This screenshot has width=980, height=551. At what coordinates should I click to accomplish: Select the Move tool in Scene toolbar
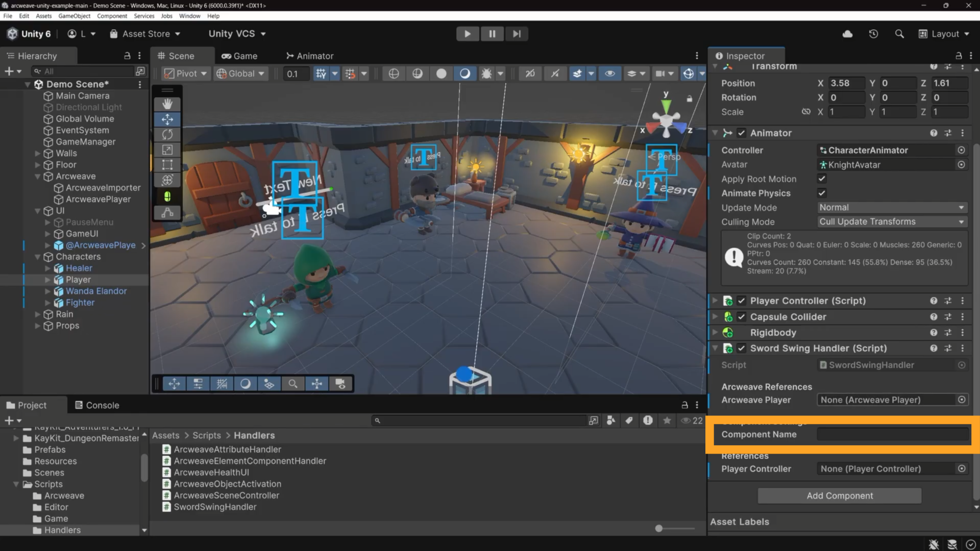[167, 119]
